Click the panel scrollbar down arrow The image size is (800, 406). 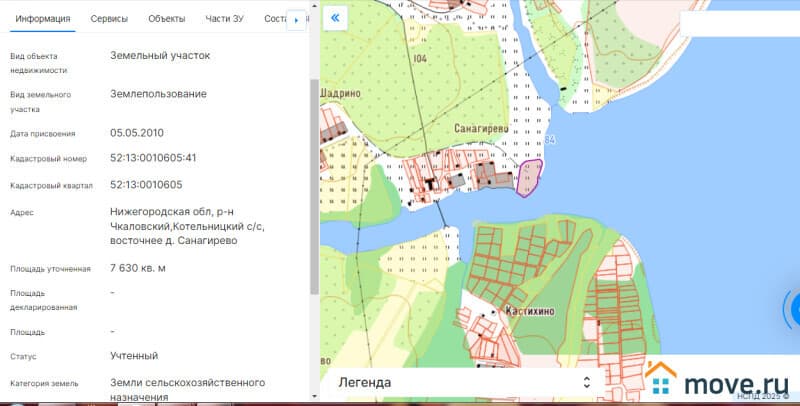[x=314, y=396]
